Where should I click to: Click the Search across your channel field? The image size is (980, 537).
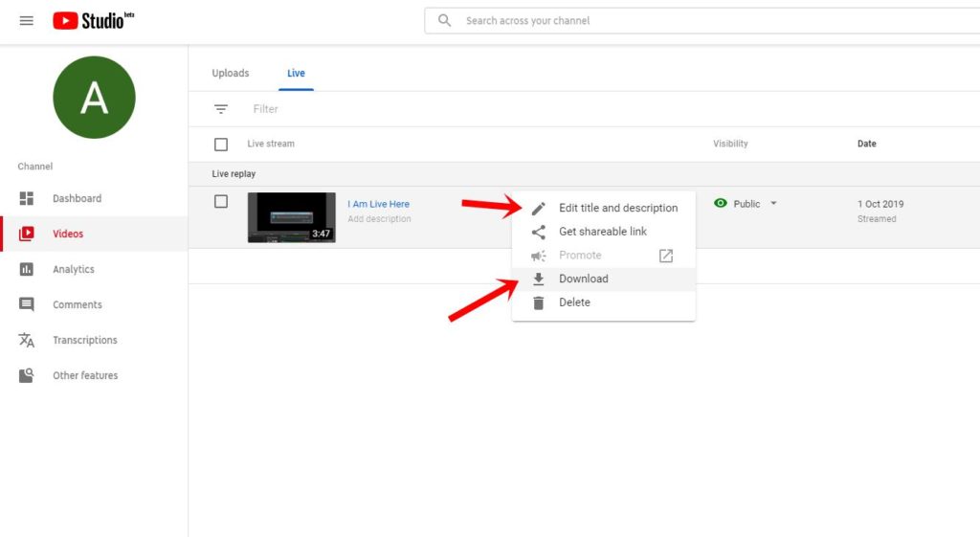point(702,21)
